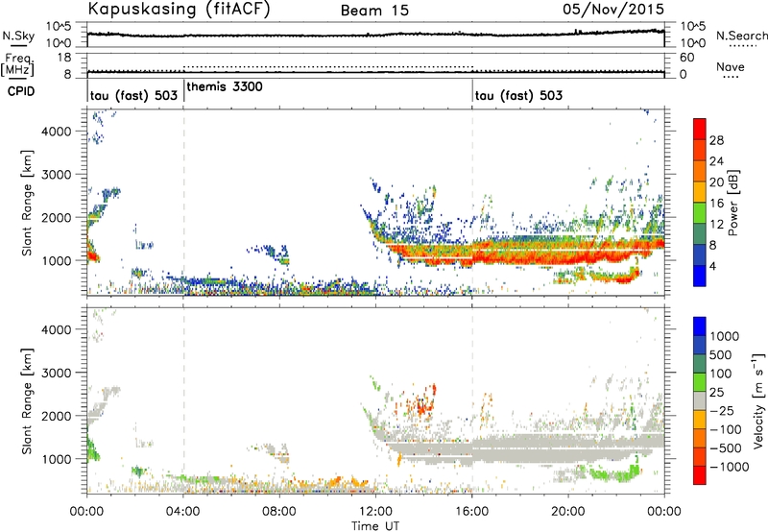Click 'tau (fast) 503' label after 16:00

pyautogui.click(x=518, y=95)
